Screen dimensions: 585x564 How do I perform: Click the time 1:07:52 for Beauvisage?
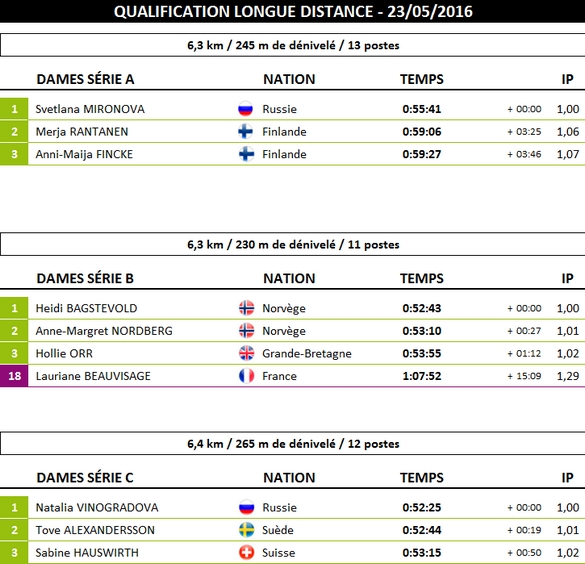coord(422,376)
